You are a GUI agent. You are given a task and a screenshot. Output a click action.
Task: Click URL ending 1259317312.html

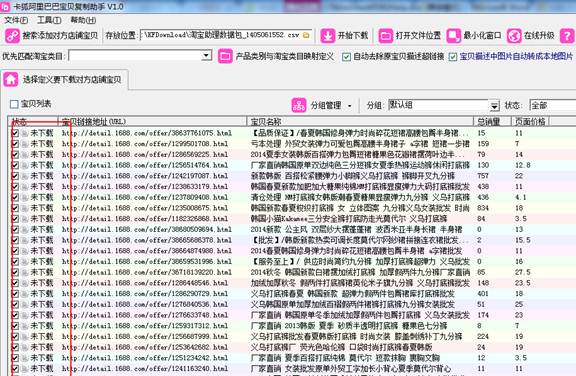pos(145,326)
